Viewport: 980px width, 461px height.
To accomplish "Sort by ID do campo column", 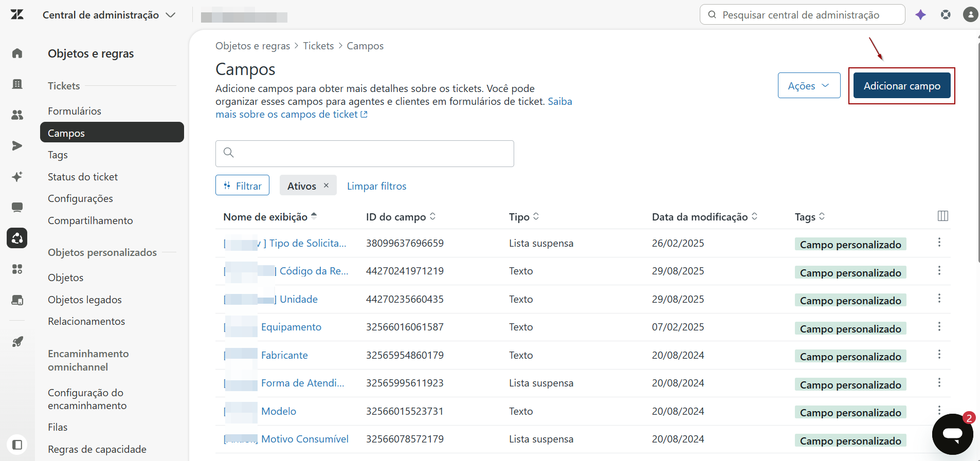I will click(401, 217).
